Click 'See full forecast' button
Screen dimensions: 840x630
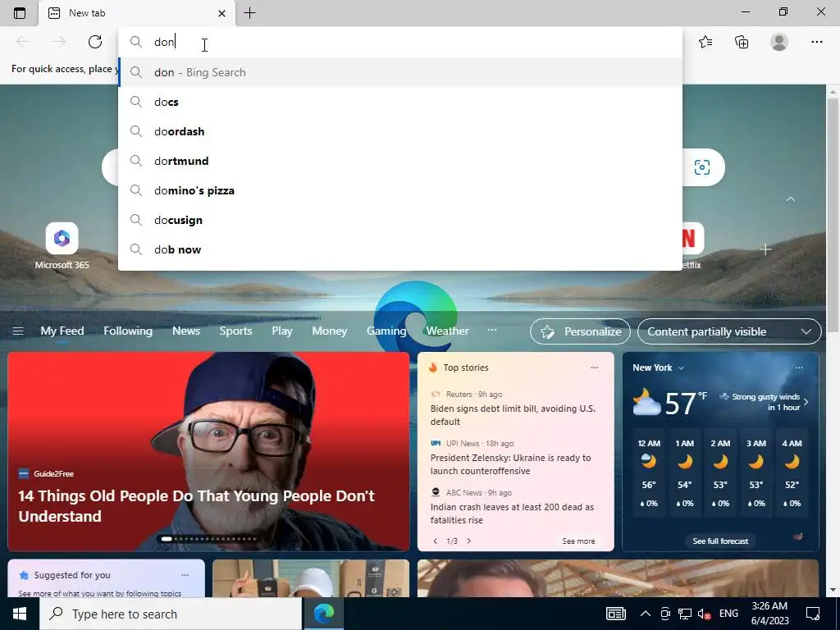[720, 541]
